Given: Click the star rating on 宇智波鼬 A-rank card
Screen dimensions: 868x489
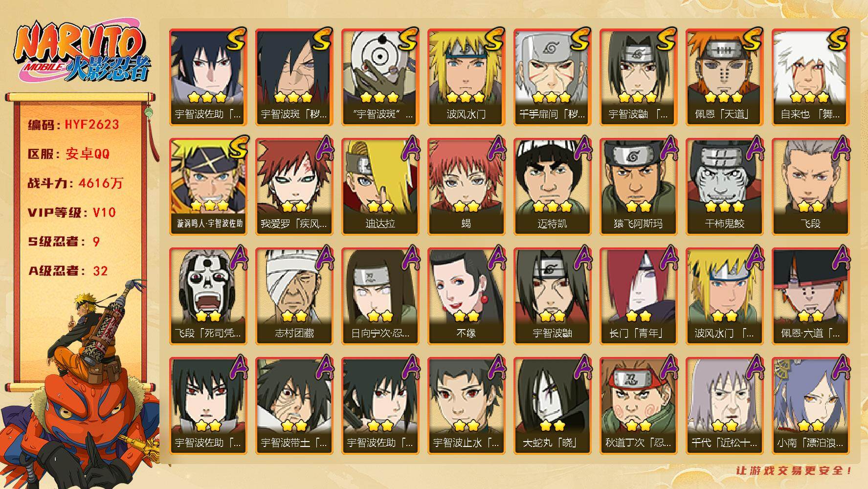Looking at the screenshot, I should [x=552, y=315].
